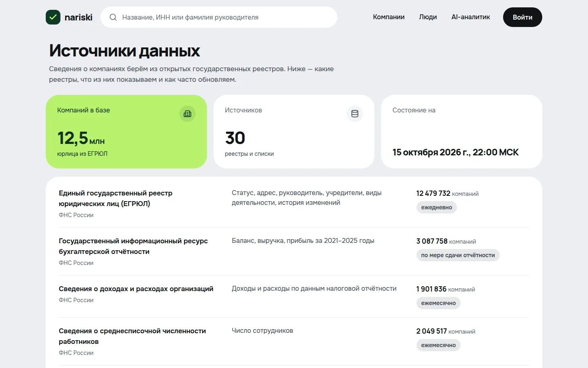
Task: Click the реестры и списки caption
Action: click(x=249, y=154)
